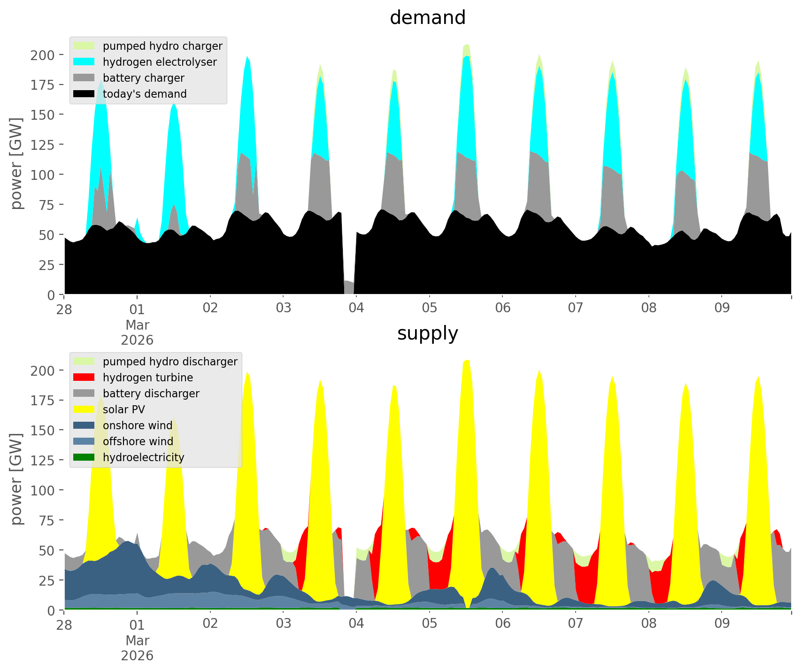Click the demand chart's power [GW] axis label
Image resolution: width=801 pixels, height=672 pixels.
coord(16,163)
